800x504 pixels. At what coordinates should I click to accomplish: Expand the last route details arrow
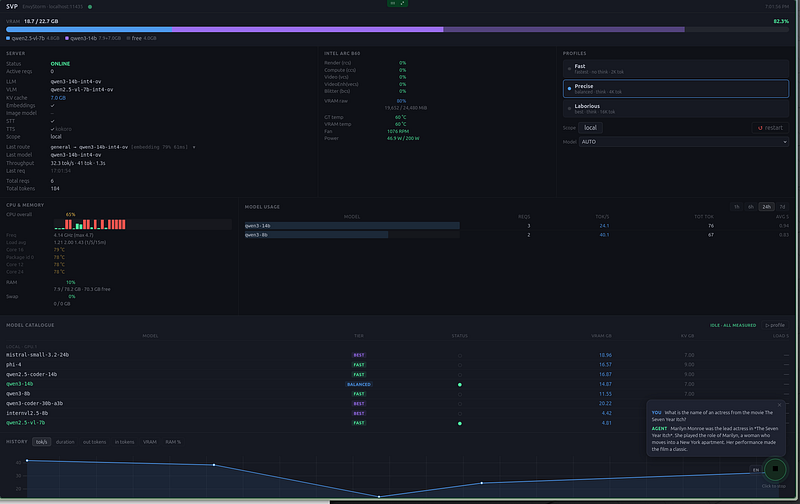tap(194, 147)
